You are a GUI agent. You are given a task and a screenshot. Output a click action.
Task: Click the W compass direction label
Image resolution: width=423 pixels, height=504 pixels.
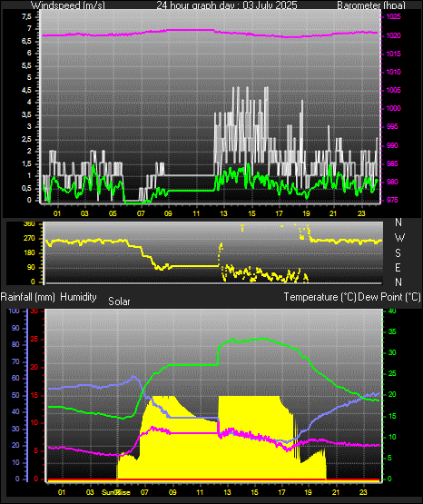399,238
